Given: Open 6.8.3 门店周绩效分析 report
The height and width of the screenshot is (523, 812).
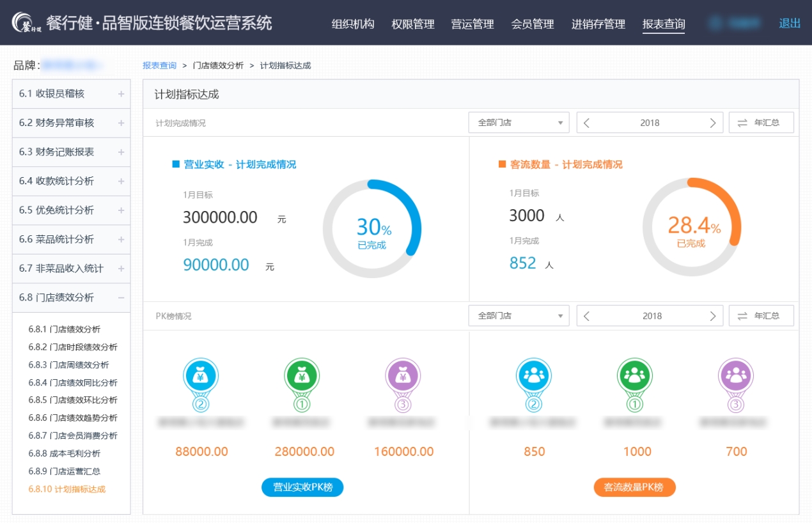Looking at the screenshot, I should [68, 365].
